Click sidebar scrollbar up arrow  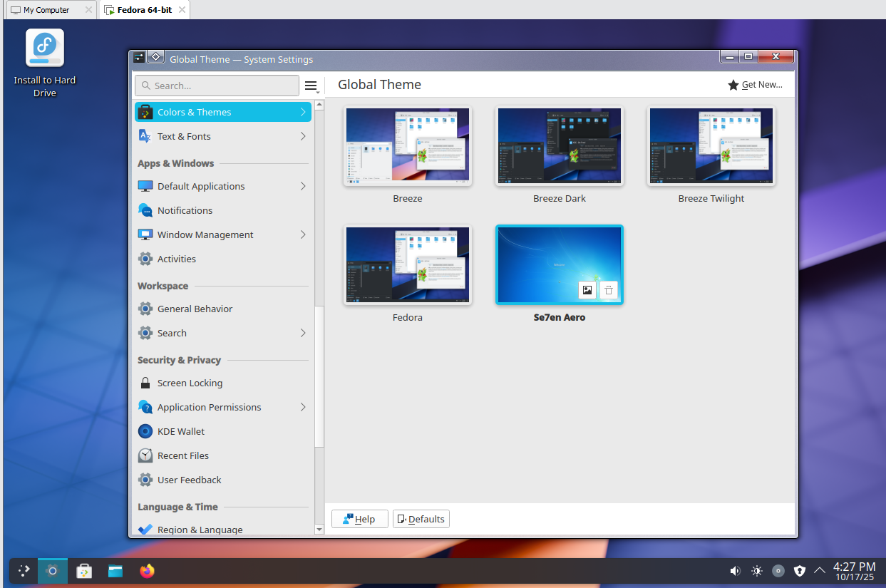[x=319, y=105]
